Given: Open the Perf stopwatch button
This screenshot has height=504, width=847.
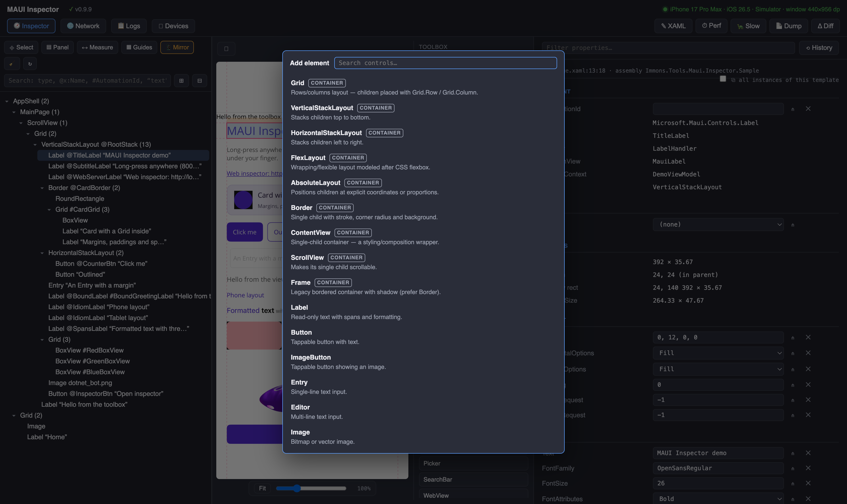Looking at the screenshot, I should 711,26.
